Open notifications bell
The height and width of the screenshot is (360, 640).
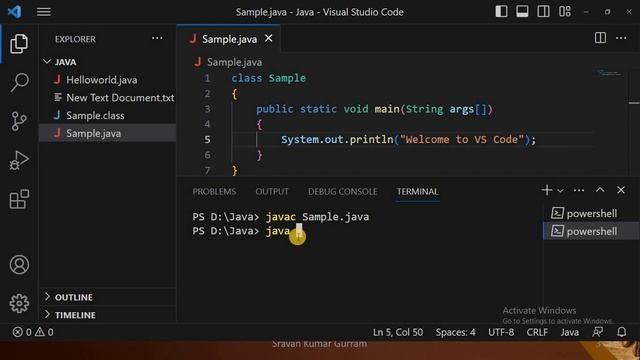(x=622, y=332)
